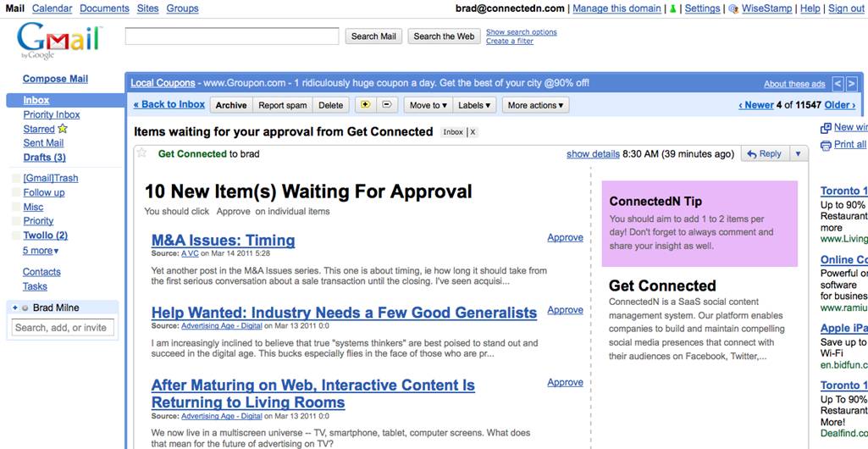Screen dimensions: 868x449
Task: Open the Move to dropdown
Action: [x=428, y=105]
